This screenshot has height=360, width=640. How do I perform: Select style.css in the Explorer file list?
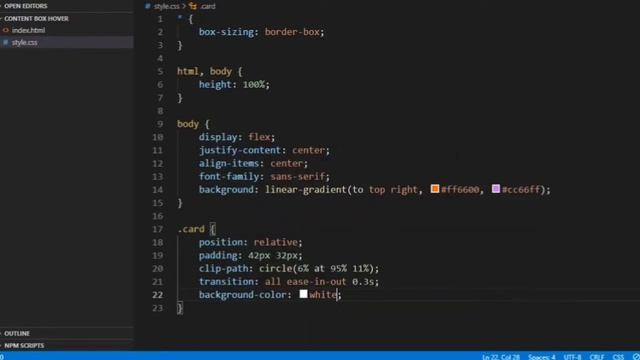coord(24,42)
